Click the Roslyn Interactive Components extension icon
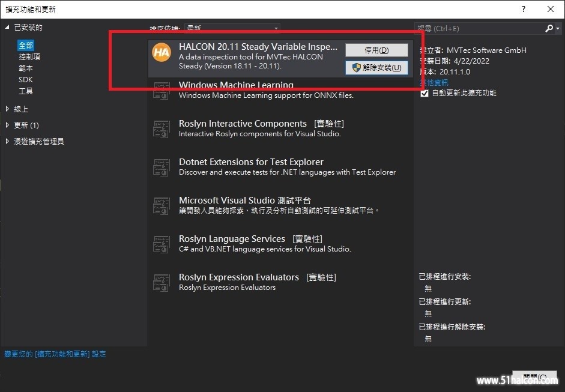The height and width of the screenshot is (392, 565). coord(162,129)
